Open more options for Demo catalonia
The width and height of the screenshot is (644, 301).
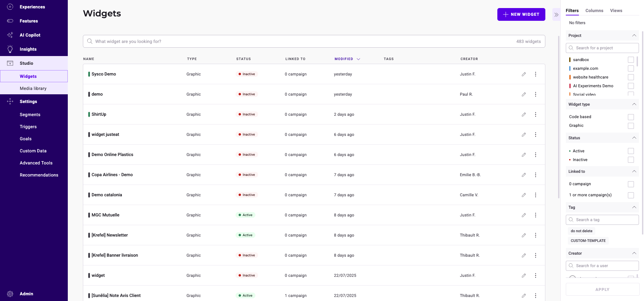pos(536,195)
